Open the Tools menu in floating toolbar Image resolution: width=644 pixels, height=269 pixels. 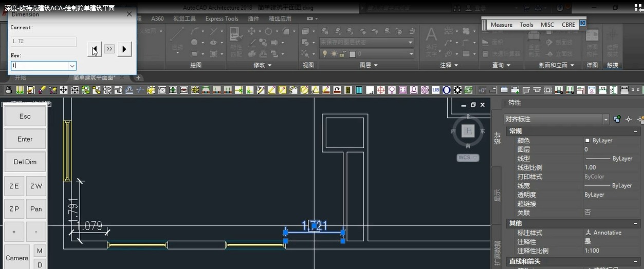tap(527, 25)
